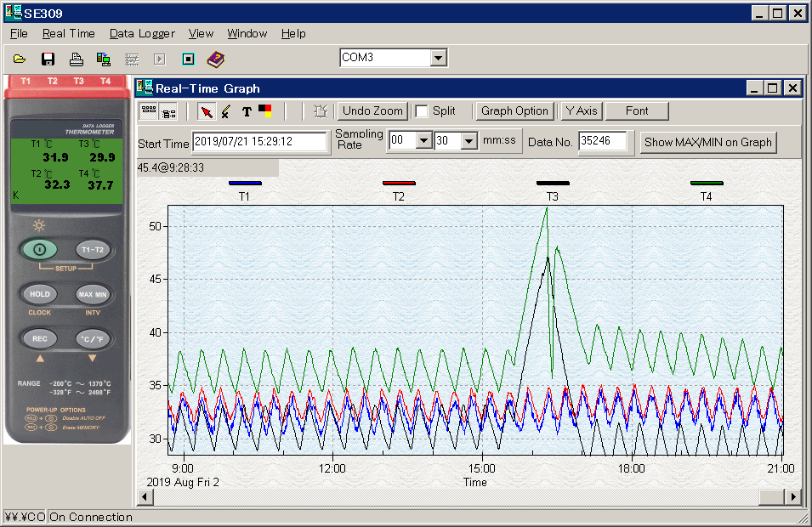The width and height of the screenshot is (812, 527).
Task: Click MAX MIN button on thermometer
Action: 93,294
